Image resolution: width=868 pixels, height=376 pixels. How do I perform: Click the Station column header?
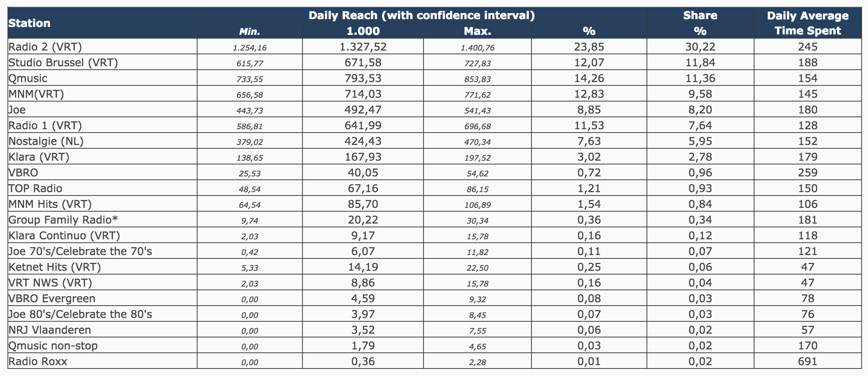tap(29, 23)
